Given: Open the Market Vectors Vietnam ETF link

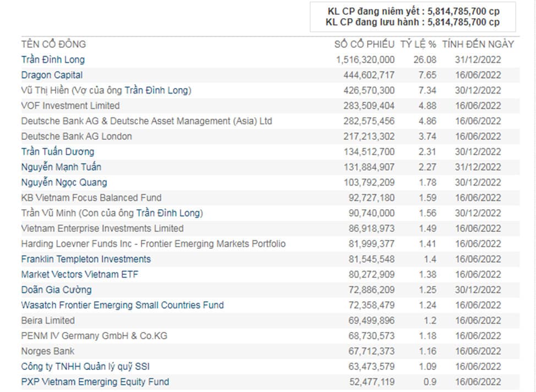Looking at the screenshot, I should pos(80,274).
